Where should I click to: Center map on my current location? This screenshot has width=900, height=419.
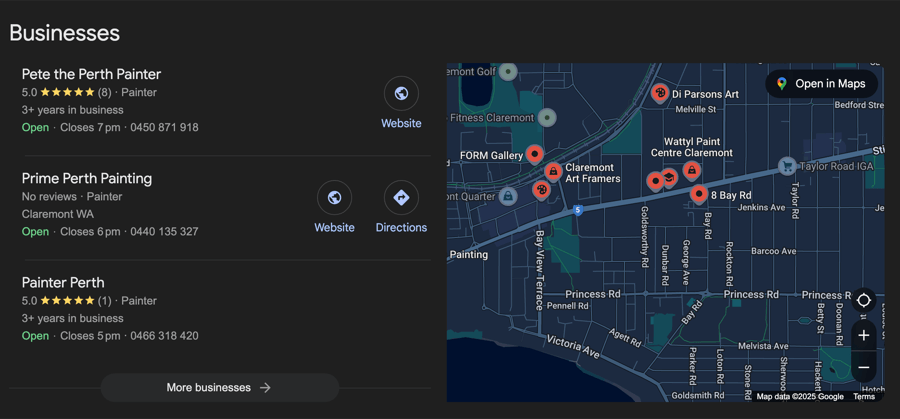click(x=864, y=300)
